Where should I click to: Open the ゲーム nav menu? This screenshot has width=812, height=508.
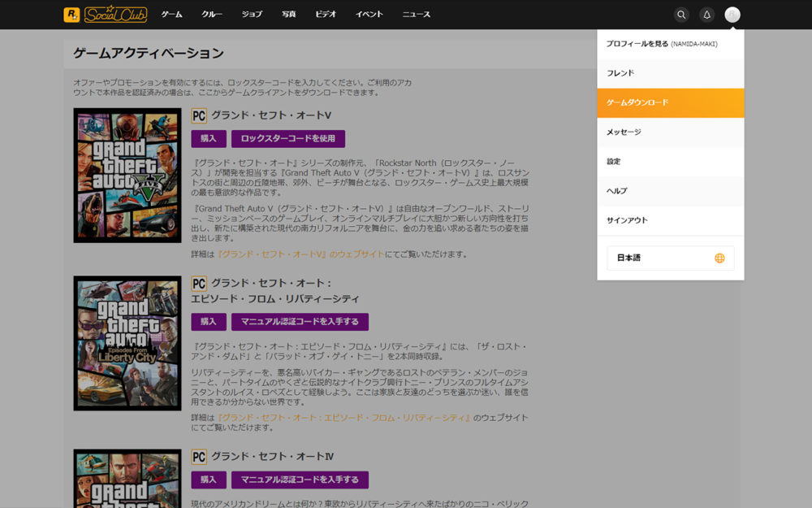171,15
